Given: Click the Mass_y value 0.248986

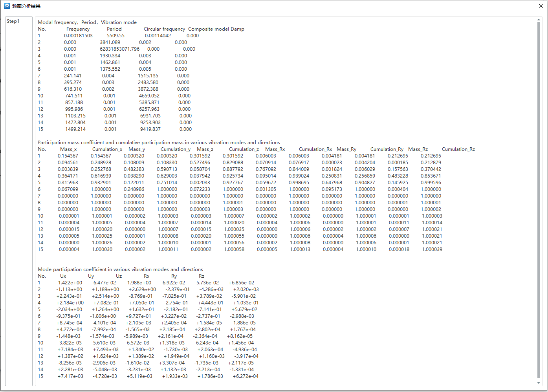Looking at the screenshot, I should click(x=134, y=189).
